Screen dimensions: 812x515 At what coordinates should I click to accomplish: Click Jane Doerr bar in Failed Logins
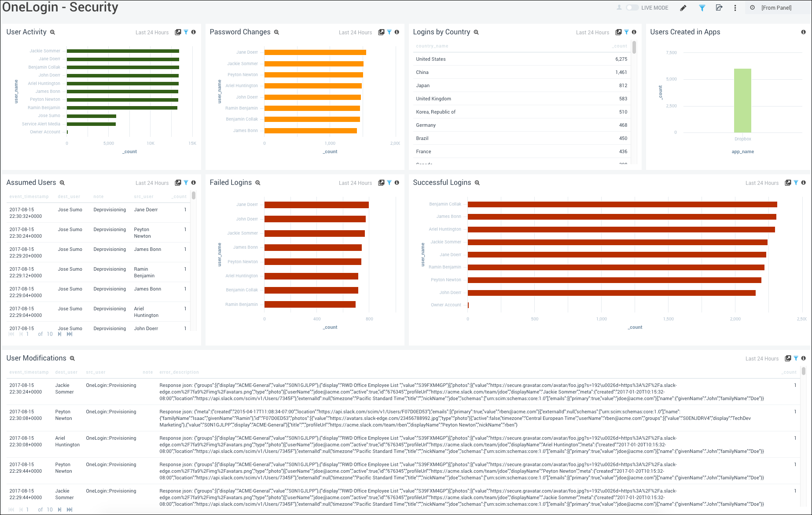[x=316, y=205]
